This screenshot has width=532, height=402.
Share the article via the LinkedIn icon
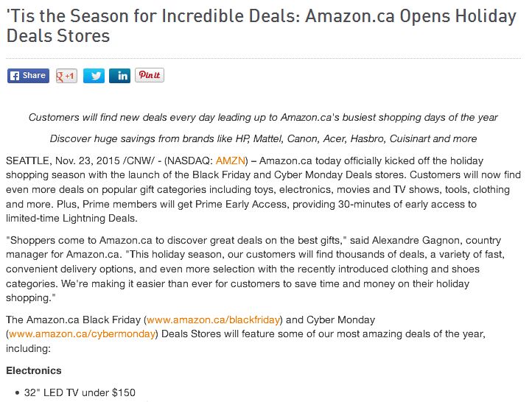point(119,75)
